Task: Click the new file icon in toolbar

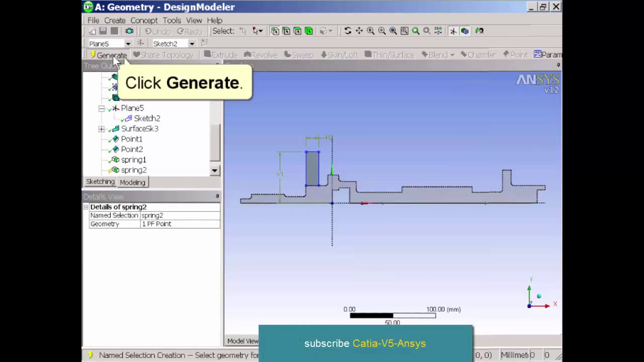Action: 92,31
